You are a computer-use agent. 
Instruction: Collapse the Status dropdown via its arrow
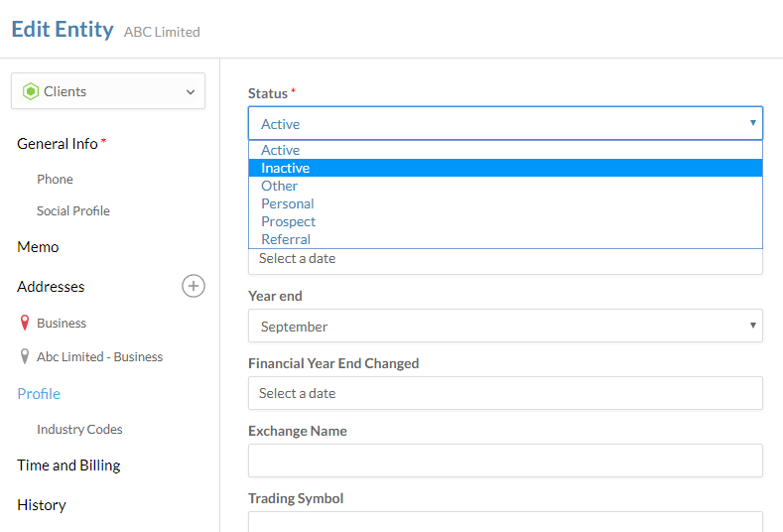753,124
